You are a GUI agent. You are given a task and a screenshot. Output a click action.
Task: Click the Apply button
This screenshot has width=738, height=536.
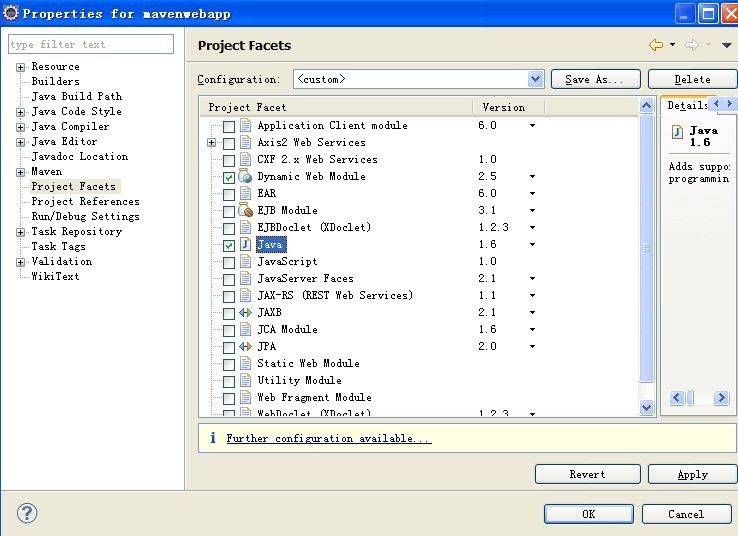point(692,474)
